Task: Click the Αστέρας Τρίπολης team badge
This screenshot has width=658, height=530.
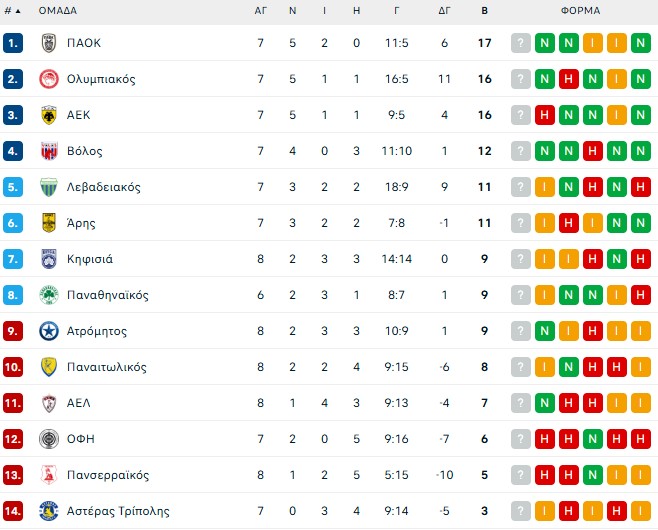Action: point(48,511)
